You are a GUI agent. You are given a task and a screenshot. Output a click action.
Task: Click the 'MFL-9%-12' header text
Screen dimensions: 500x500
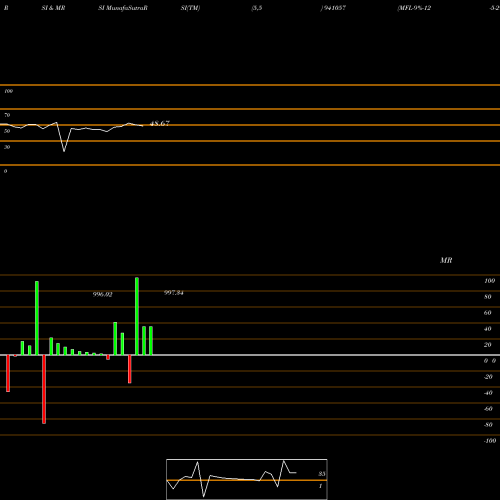pyautogui.click(x=414, y=8)
